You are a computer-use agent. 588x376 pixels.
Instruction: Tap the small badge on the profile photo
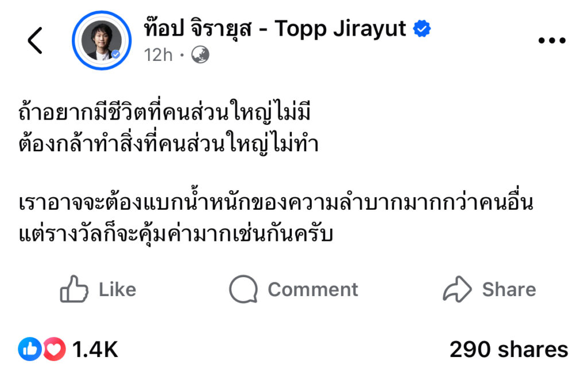click(x=116, y=55)
